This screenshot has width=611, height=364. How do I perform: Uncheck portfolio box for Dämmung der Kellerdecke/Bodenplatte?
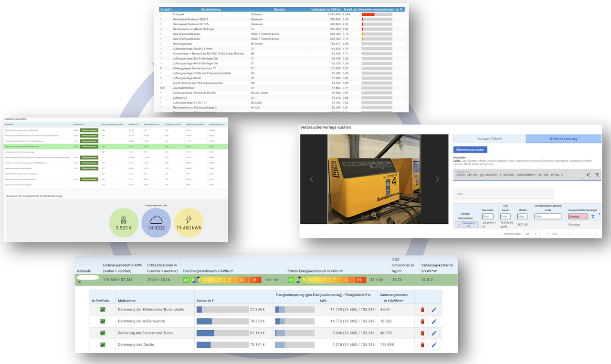[x=103, y=310]
